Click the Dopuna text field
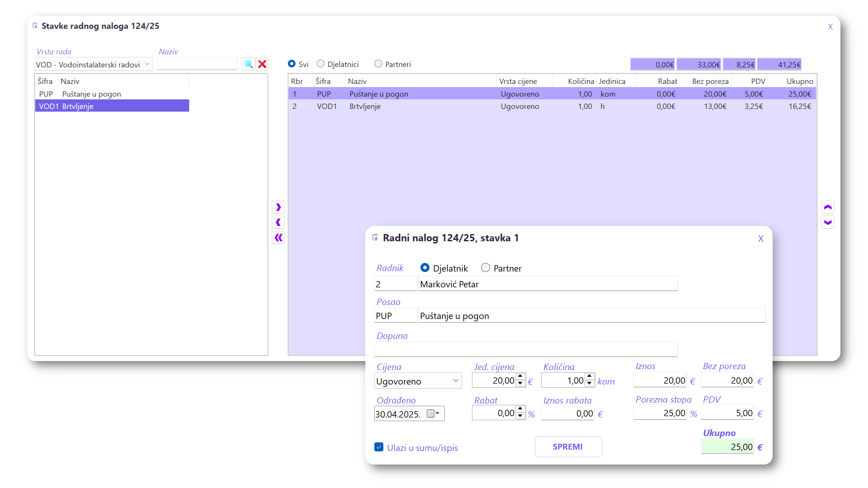This screenshot has height=488, width=868. [525, 349]
